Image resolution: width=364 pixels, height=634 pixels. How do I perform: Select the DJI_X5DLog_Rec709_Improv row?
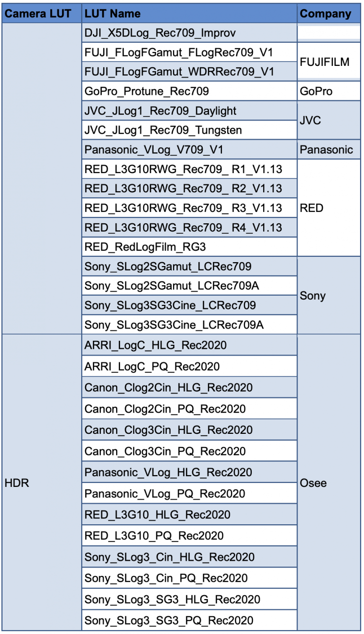coord(160,33)
